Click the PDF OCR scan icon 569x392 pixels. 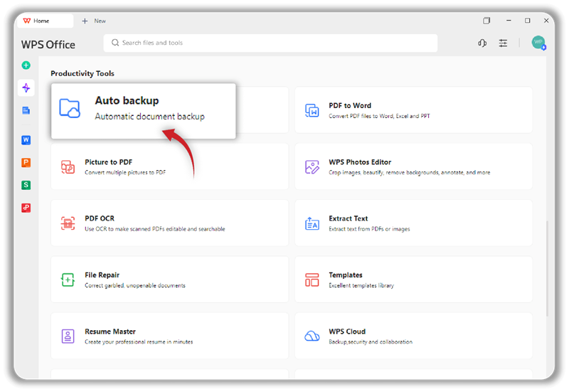coord(68,223)
